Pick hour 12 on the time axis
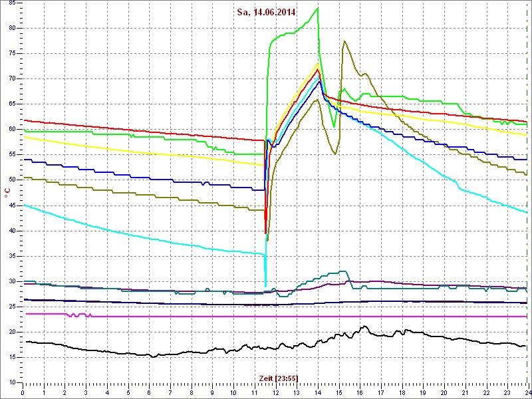This screenshot has height=399, width=532. click(275, 393)
